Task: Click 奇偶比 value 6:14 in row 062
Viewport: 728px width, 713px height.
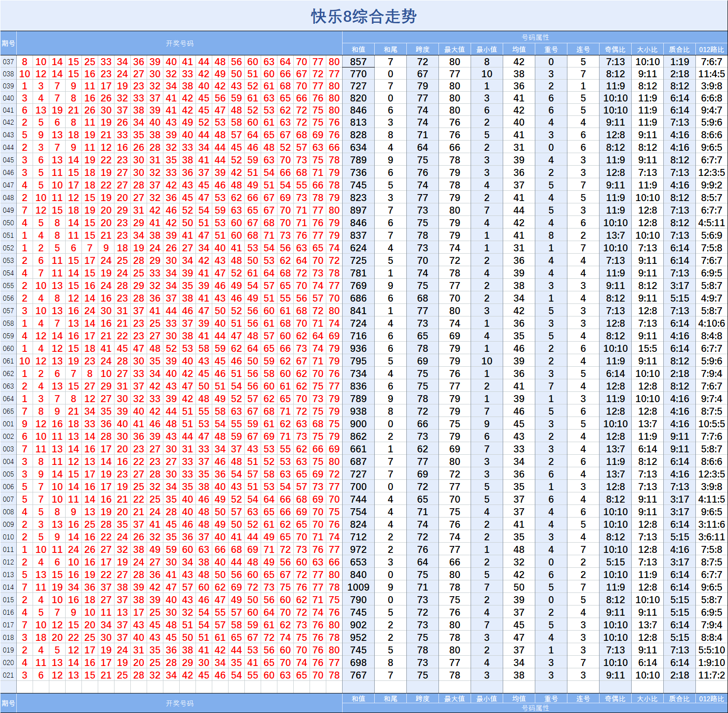Action: click(615, 374)
